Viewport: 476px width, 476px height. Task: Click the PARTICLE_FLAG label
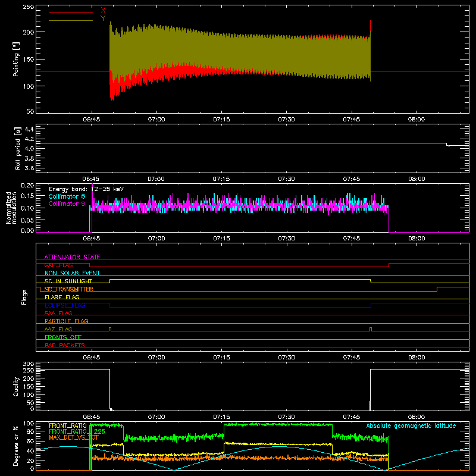tap(67, 321)
